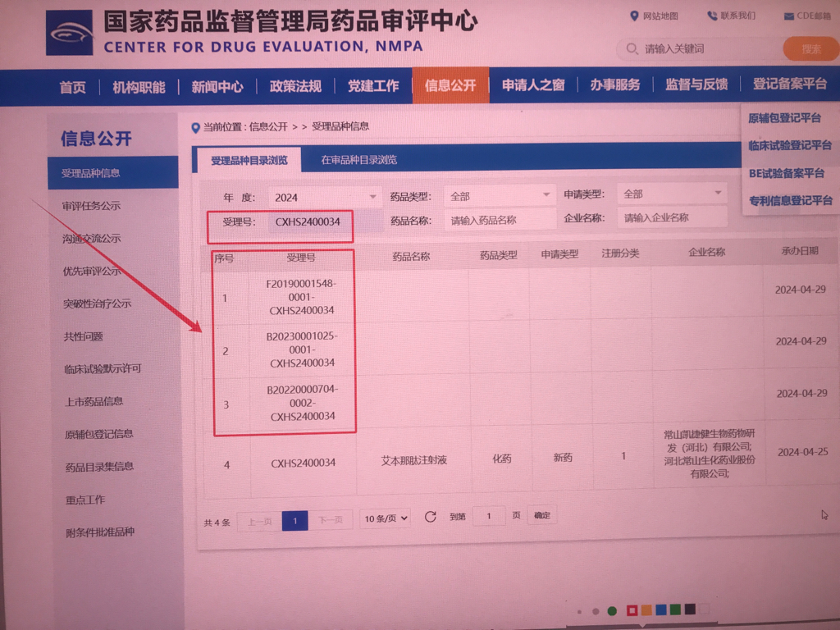The width and height of the screenshot is (840, 630).
Task: Choose 临床试验登记平台 from the dropdown menu
Action: click(x=790, y=145)
